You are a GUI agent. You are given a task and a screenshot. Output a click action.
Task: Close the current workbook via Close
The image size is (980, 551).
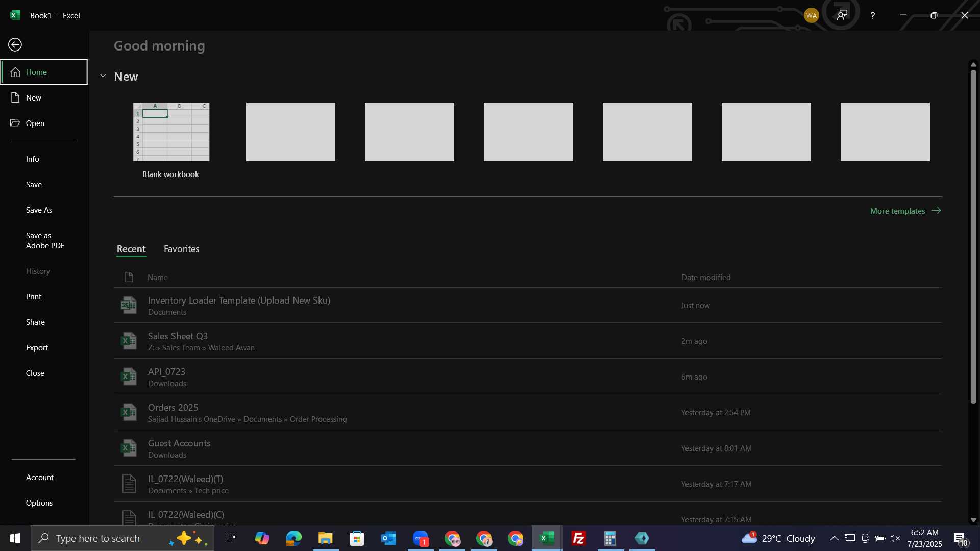click(x=44, y=373)
